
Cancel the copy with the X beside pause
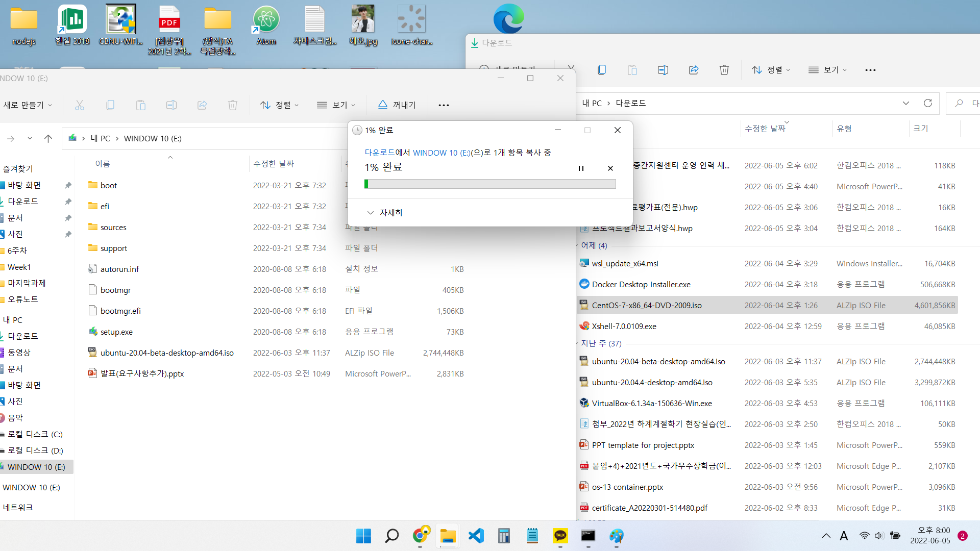click(610, 168)
